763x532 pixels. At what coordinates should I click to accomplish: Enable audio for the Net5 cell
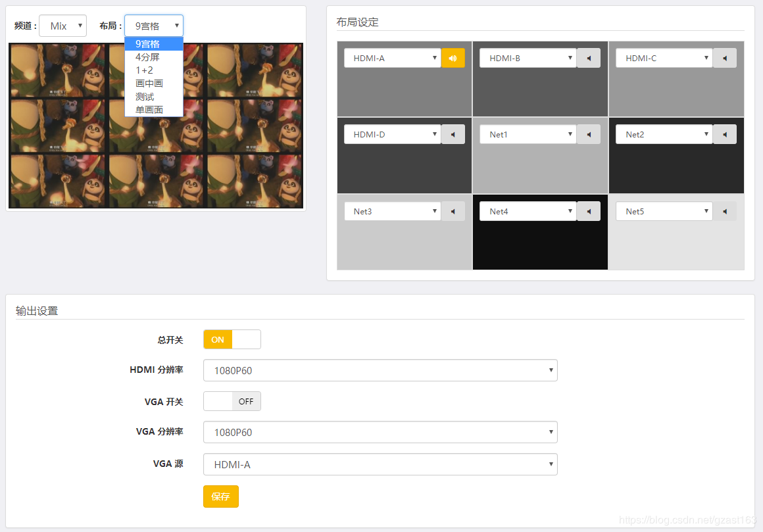pyautogui.click(x=725, y=211)
